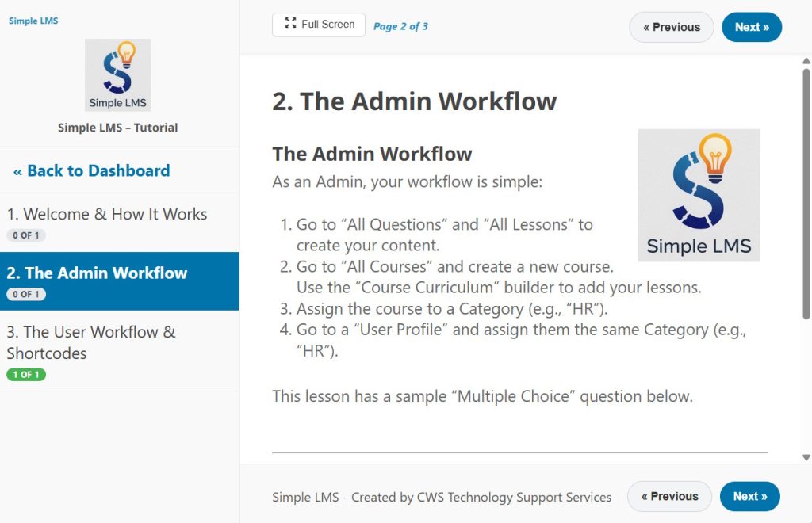Click the bottom Previous button

click(669, 496)
